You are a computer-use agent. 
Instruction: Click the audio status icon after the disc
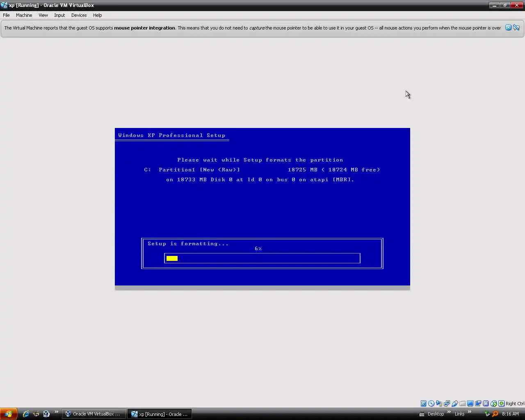[439, 404]
